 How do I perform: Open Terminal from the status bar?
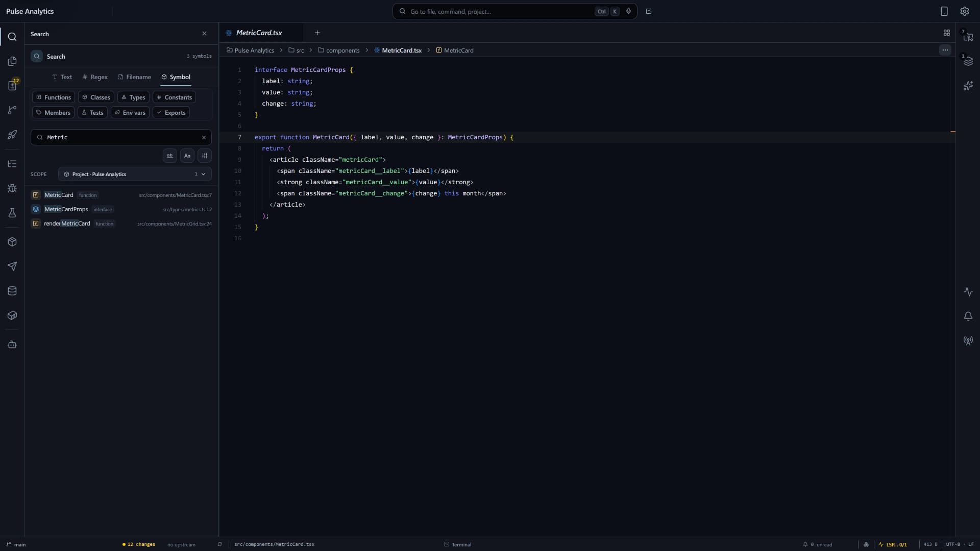458,544
